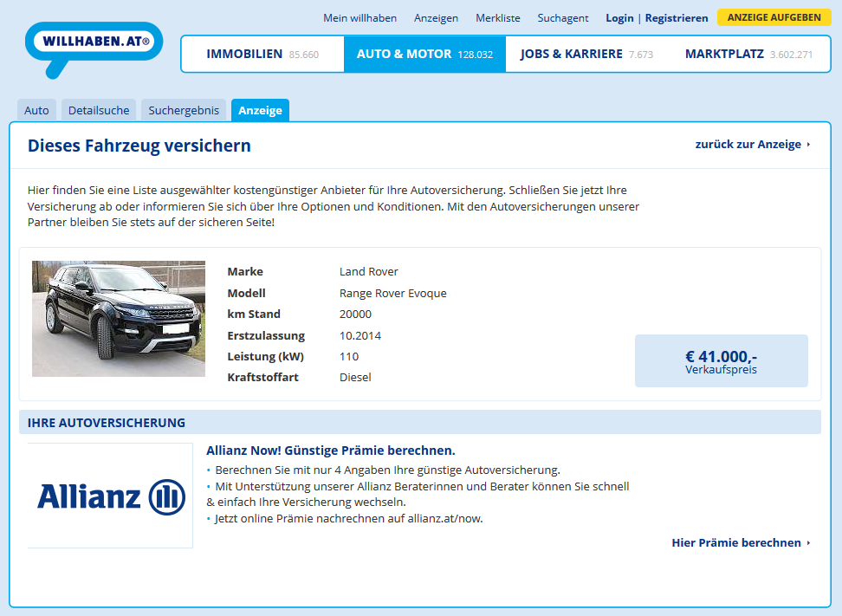Open the Range Rover Evoque photo
The image size is (842, 616).
click(119, 319)
